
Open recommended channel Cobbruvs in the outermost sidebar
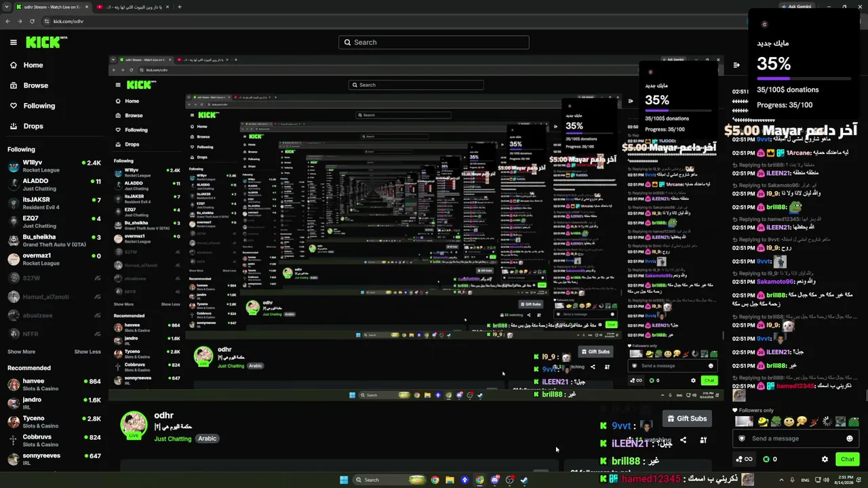click(54, 441)
